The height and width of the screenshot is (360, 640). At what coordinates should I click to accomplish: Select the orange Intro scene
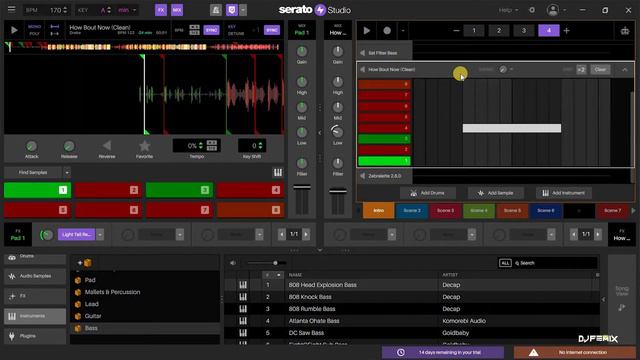pos(378,211)
